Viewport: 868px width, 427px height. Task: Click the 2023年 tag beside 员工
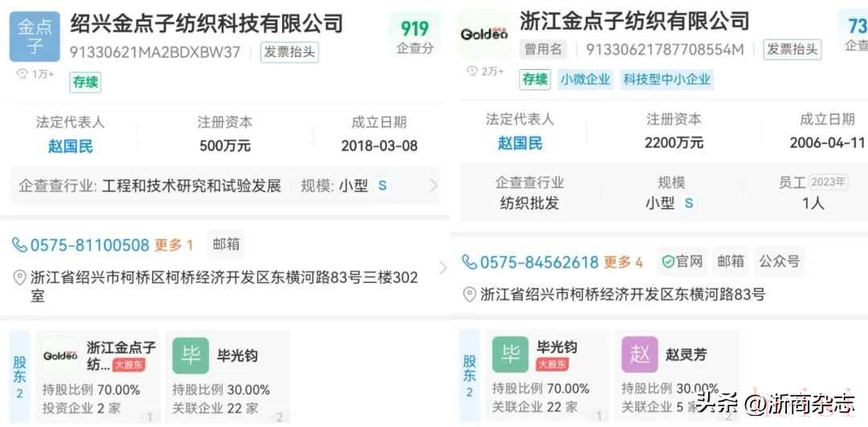click(828, 183)
